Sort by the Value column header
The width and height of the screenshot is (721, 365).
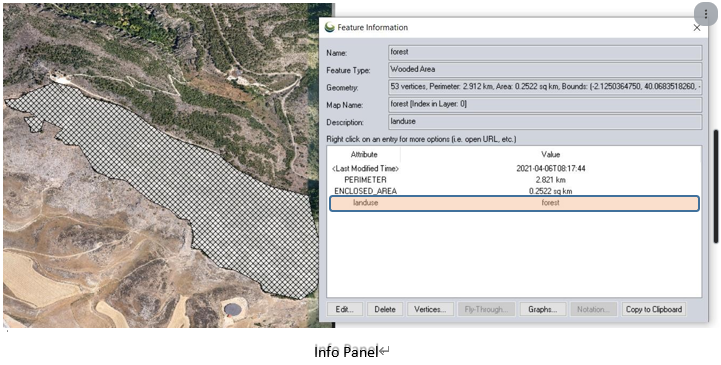pyautogui.click(x=550, y=154)
